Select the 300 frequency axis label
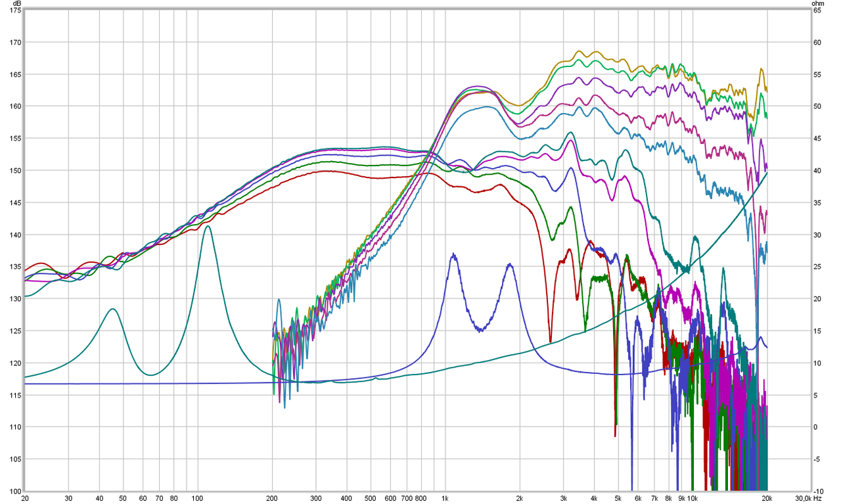Screen dimensions: 841x504 point(316,498)
